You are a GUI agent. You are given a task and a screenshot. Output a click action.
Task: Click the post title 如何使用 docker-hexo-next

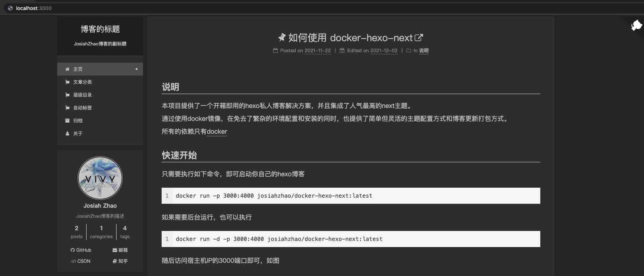click(x=350, y=38)
